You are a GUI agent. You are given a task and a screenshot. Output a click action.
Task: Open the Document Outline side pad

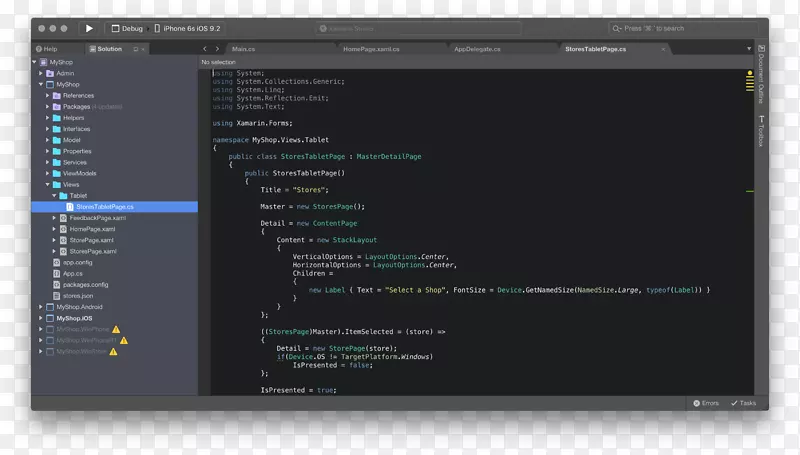761,74
